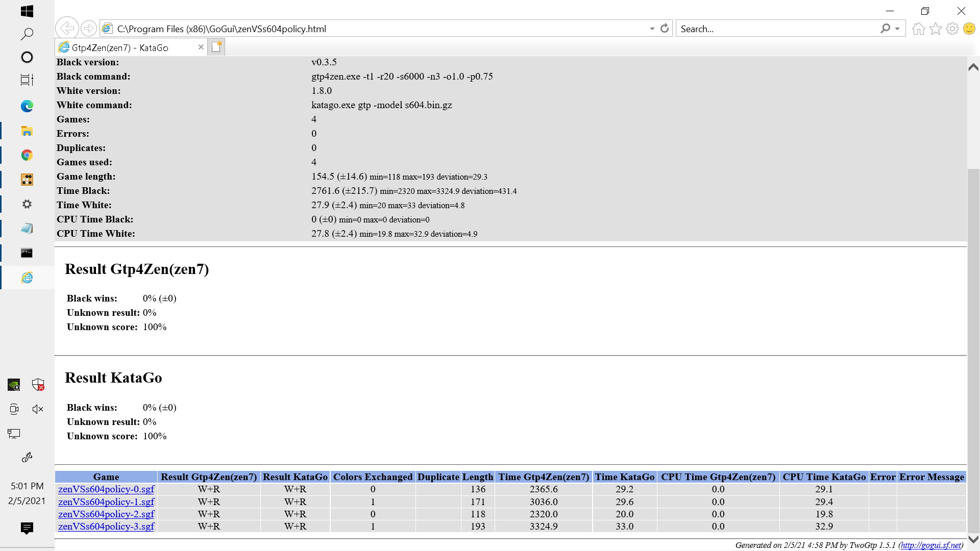Image resolution: width=980 pixels, height=551 pixels.
Task: Click the browser Forward arrow button
Action: [x=88, y=28]
